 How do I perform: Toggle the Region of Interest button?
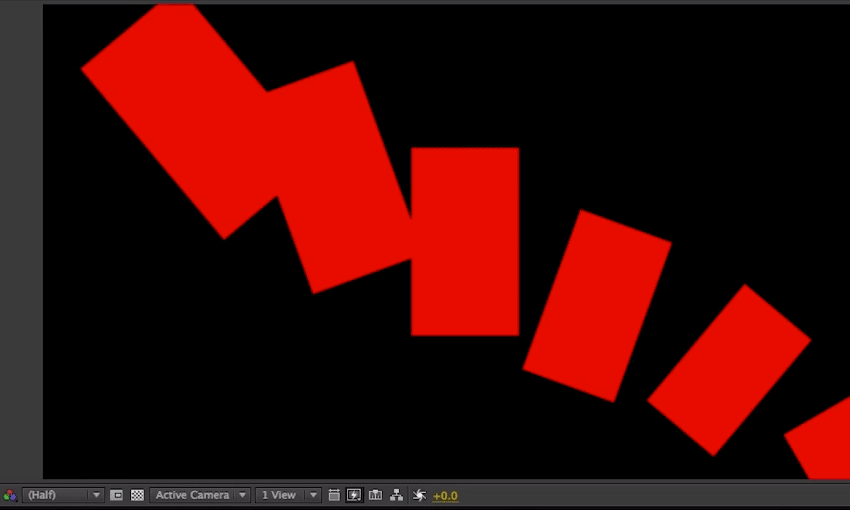point(116,495)
